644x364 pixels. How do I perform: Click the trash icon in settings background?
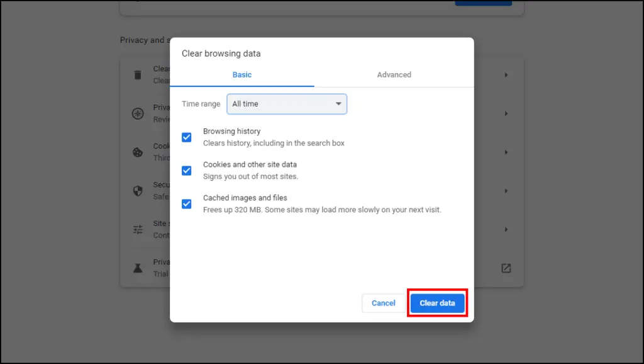coord(138,75)
